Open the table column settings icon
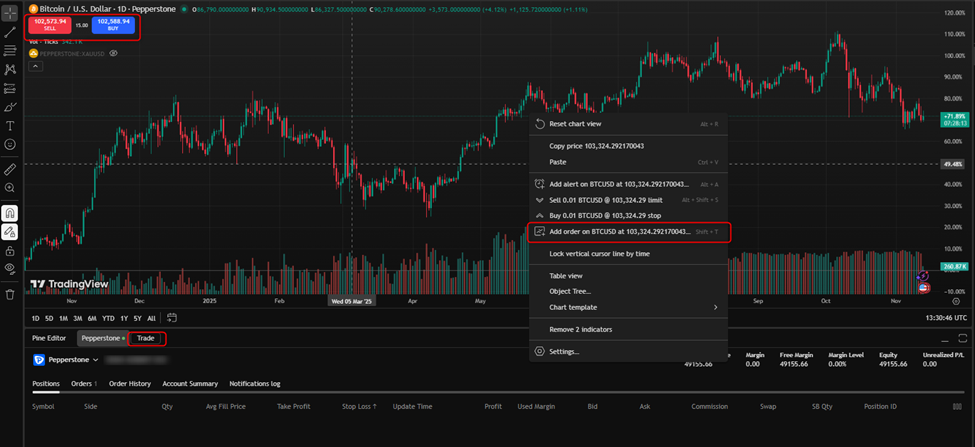The image size is (975, 447). [957, 407]
